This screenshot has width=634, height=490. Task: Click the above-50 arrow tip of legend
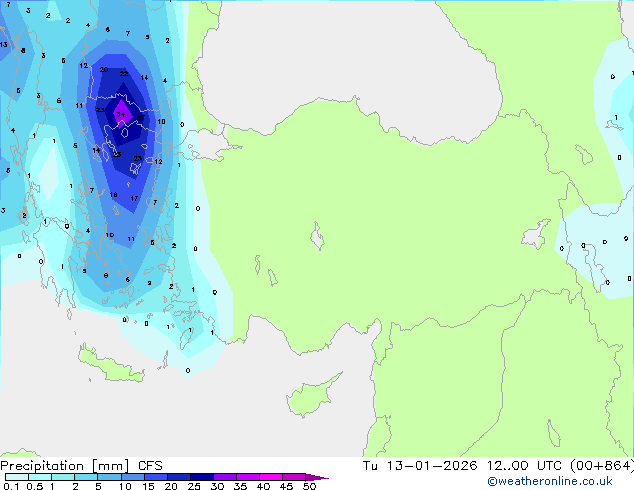(x=317, y=477)
